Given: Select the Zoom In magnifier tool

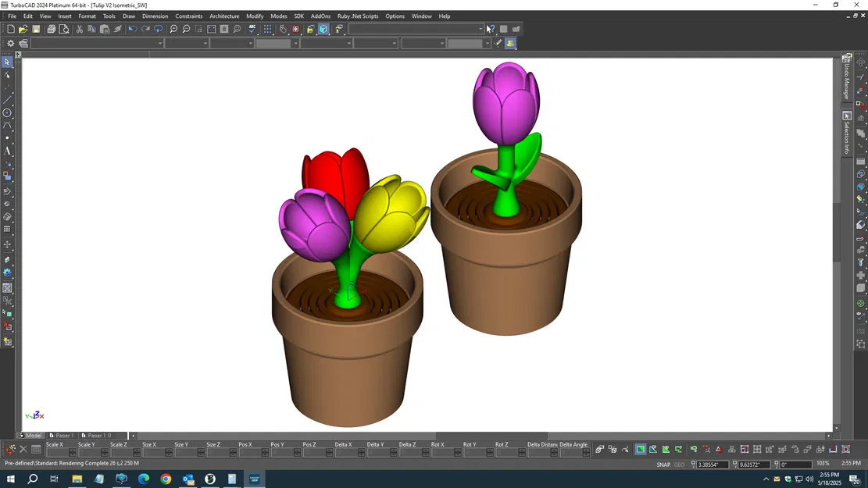Looking at the screenshot, I should pos(173,29).
